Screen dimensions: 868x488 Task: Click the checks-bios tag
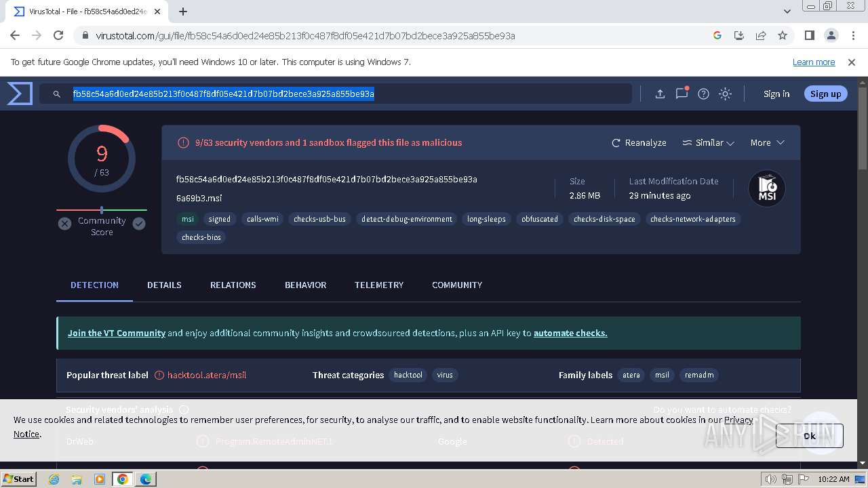pos(201,237)
